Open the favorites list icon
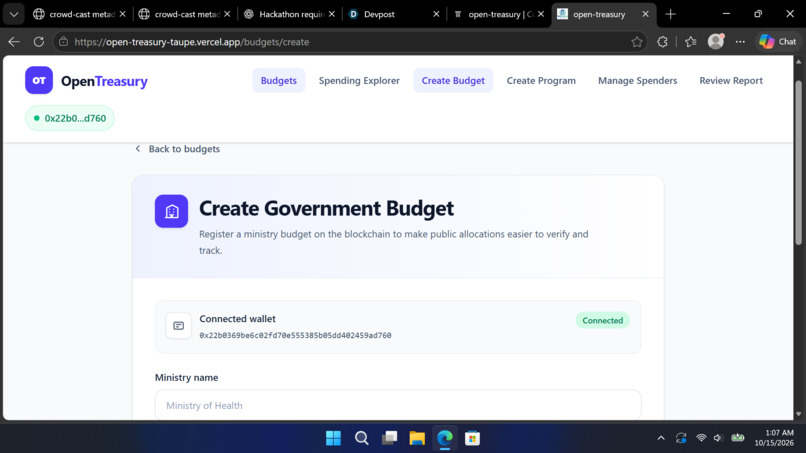Viewport: 806px width, 453px height. point(690,42)
